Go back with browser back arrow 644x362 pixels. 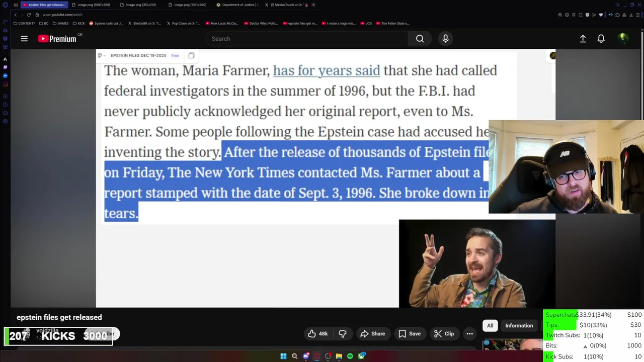tap(15, 15)
